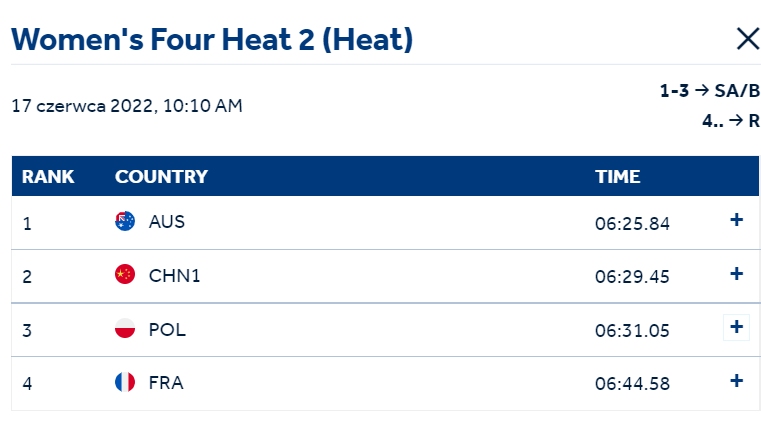Click the 1-3 → SA/B progression text
The width and height of the screenshot is (761, 423).
coord(710,91)
